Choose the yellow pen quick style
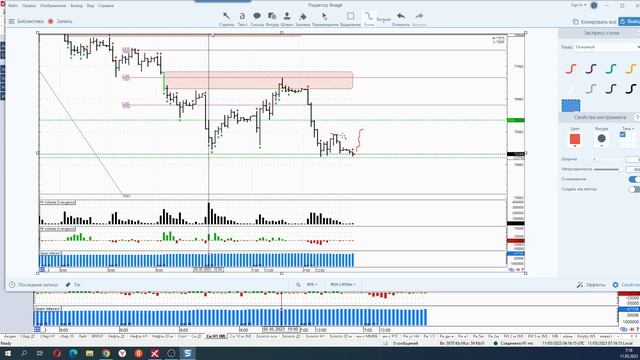This screenshot has width=640, height=360. click(631, 69)
